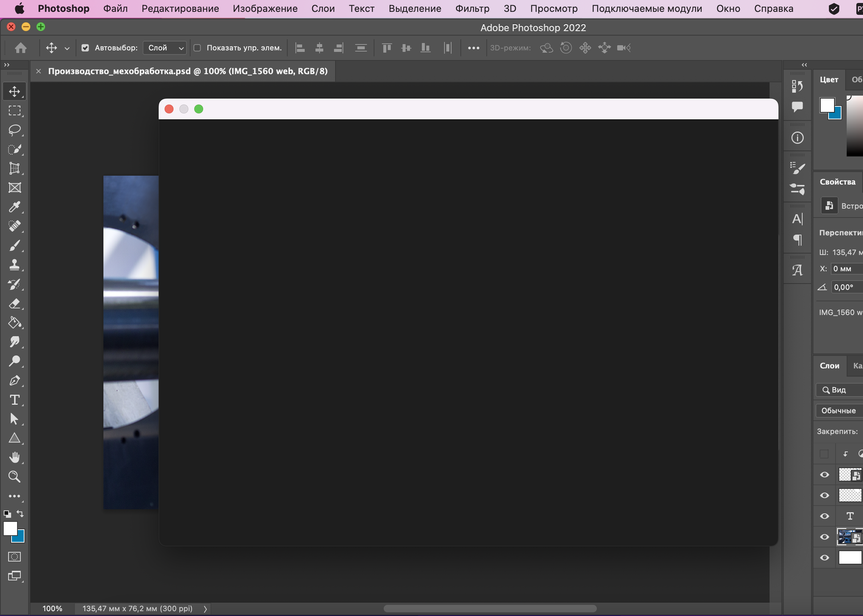The width and height of the screenshot is (863, 616).
Task: Align horizontal centers in options bar
Action: [320, 48]
